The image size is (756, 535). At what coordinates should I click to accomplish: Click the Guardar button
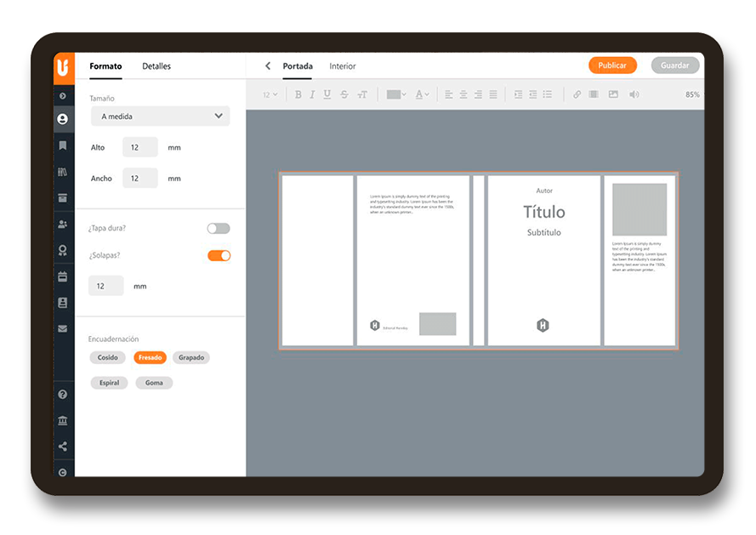pos(674,65)
